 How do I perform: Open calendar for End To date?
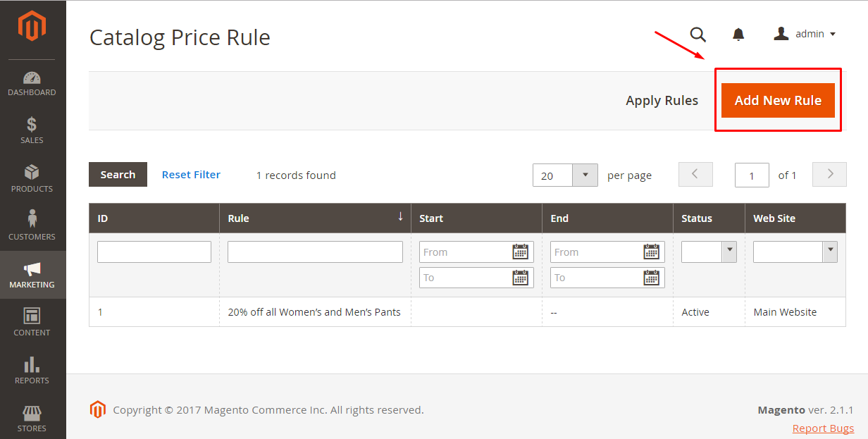(x=652, y=277)
